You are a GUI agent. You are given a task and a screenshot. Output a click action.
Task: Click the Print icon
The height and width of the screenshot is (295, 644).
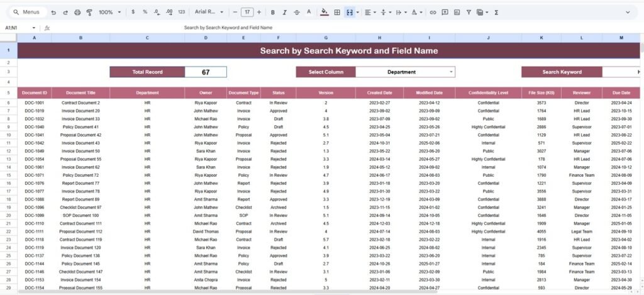(x=77, y=13)
